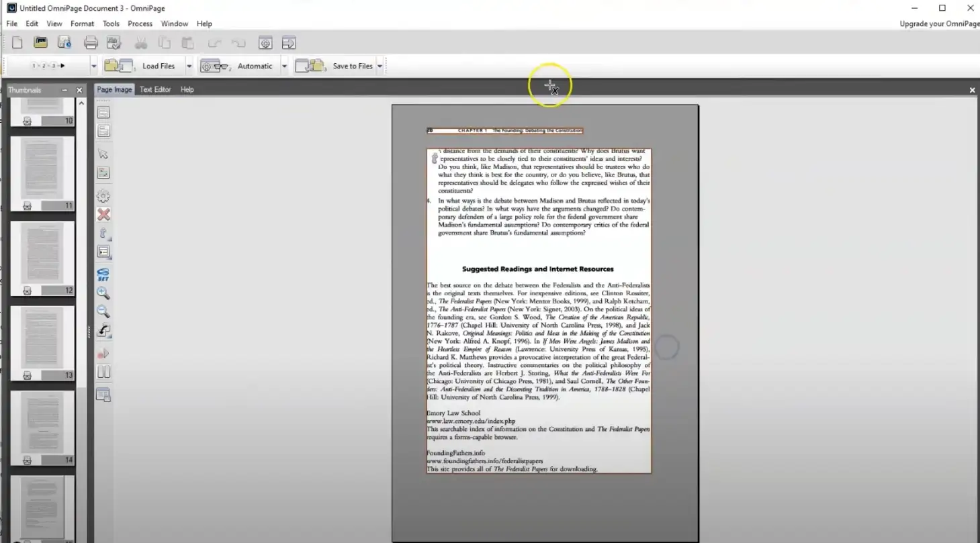Open the Options gear window icon
Image resolution: width=980 pixels, height=543 pixels.
265,43
